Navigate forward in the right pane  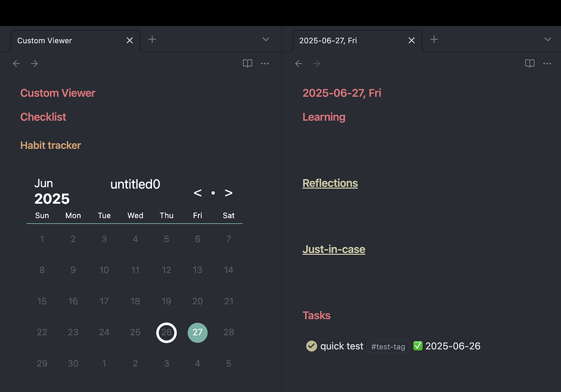click(x=316, y=63)
